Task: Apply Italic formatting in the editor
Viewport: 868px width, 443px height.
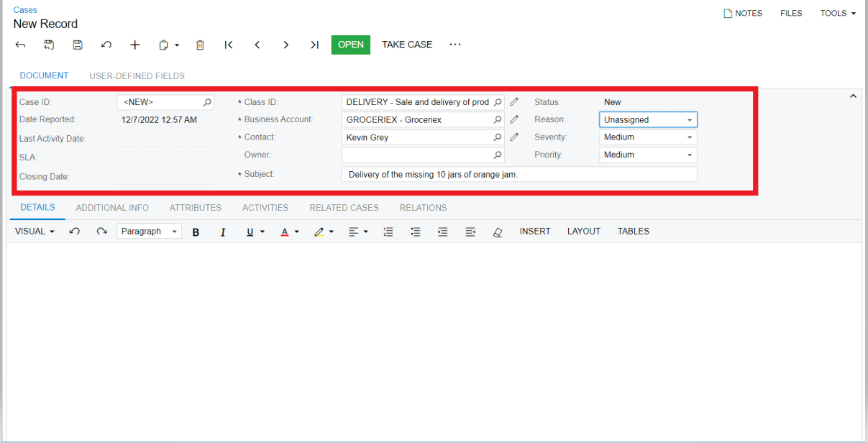Action: (x=223, y=231)
